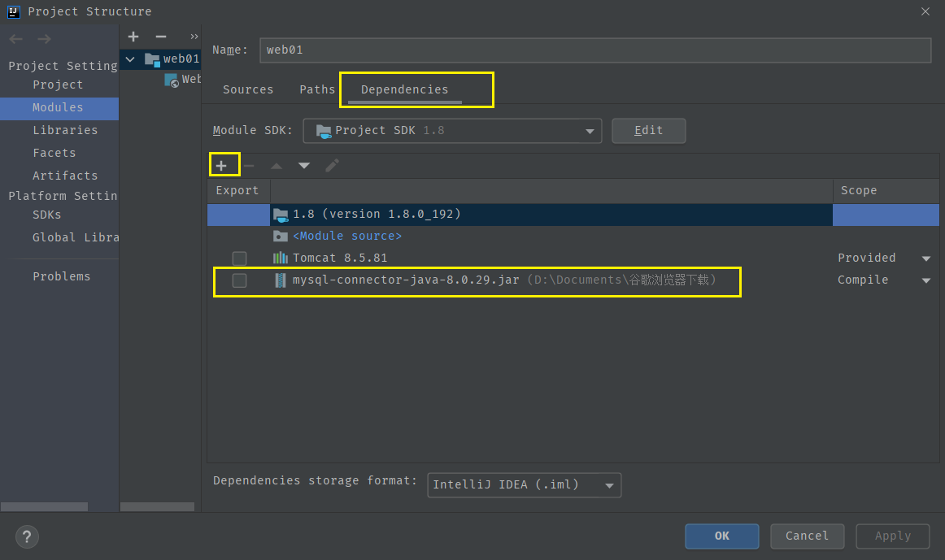Image resolution: width=945 pixels, height=560 pixels.
Task: Click the module tree horizontal scrollbar
Action: 157,507
